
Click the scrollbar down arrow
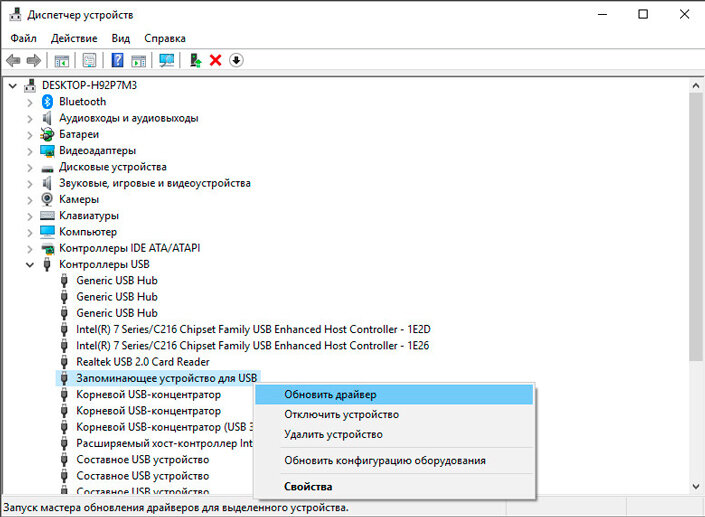pos(696,486)
